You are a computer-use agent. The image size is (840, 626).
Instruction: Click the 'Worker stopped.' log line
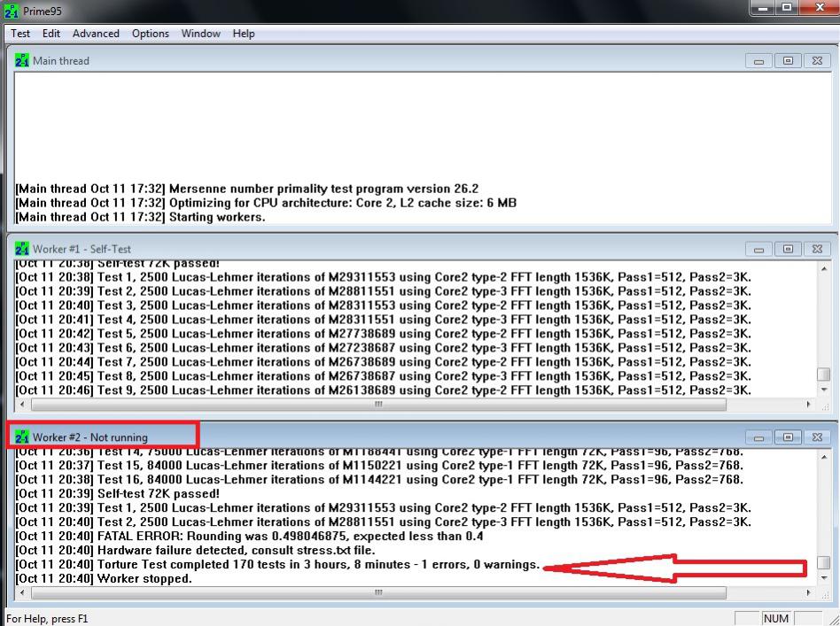104,579
